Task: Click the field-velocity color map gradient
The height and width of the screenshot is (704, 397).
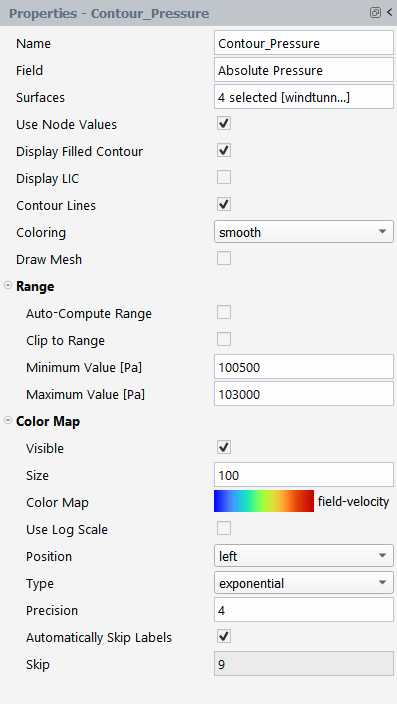Action: pyautogui.click(x=264, y=501)
